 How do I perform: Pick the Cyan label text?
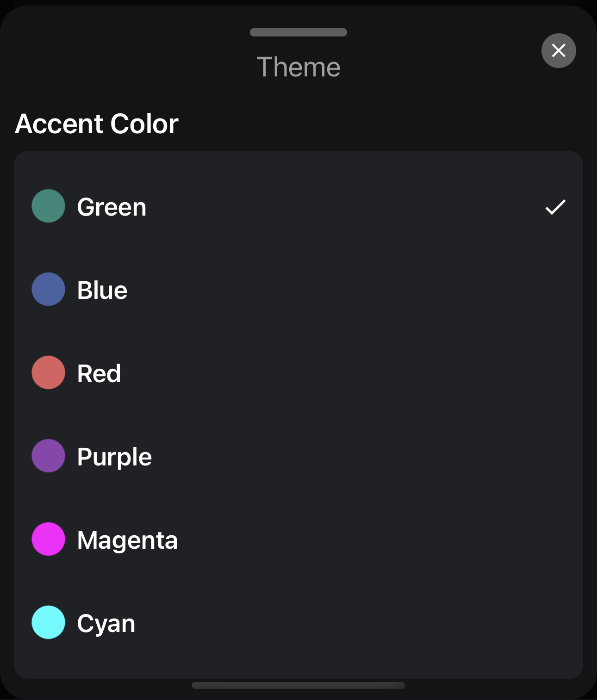coord(106,623)
